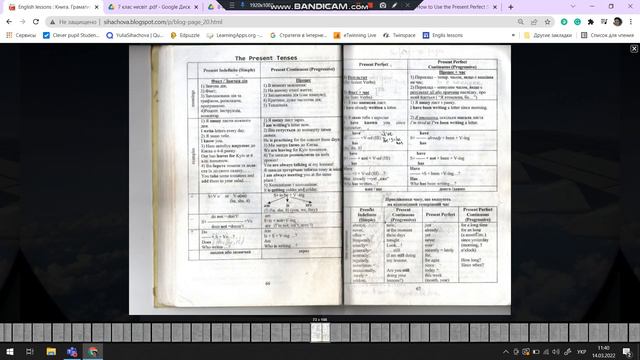
Task: Open the LearningApps.org bookmark
Action: click(x=234, y=36)
